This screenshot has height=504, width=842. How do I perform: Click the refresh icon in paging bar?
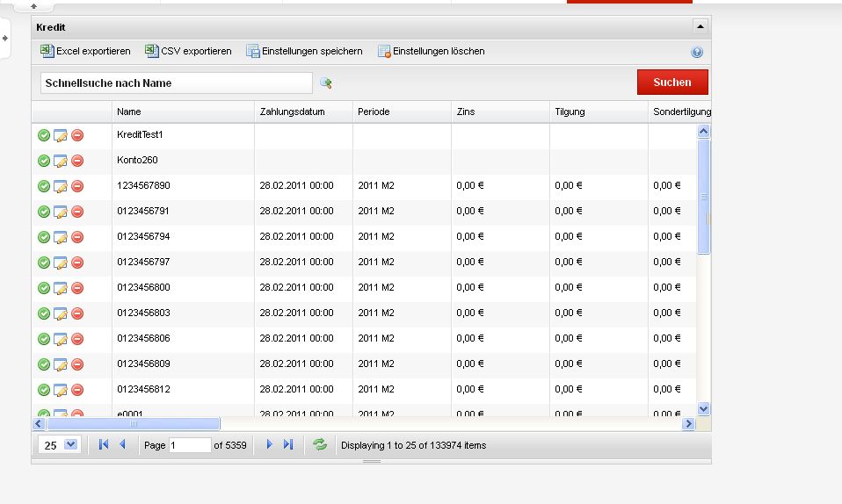coord(320,445)
